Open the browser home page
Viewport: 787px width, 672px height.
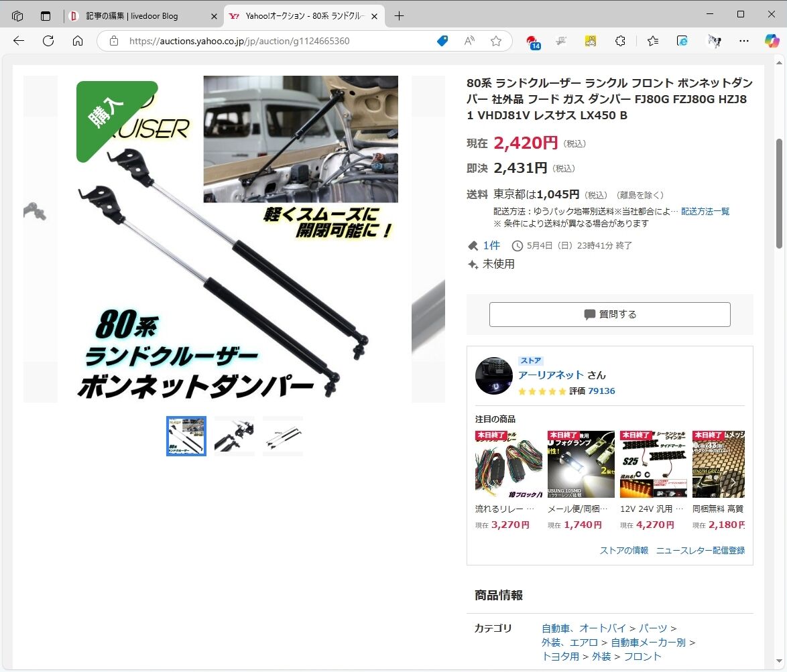78,41
